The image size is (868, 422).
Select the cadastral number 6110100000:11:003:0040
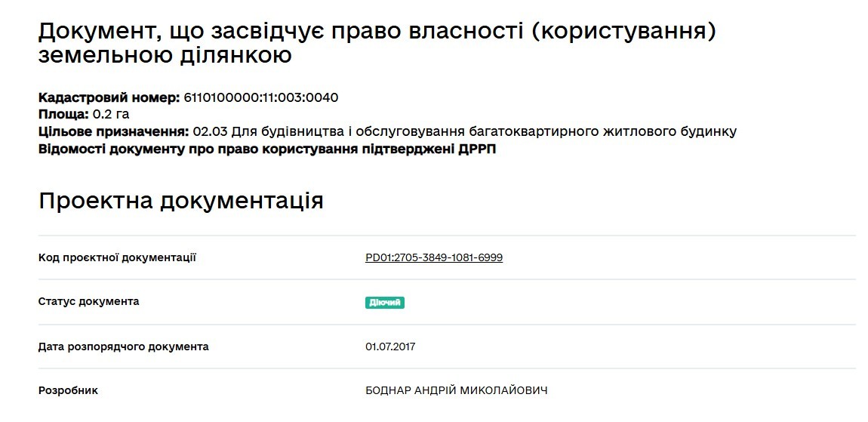pos(260,98)
